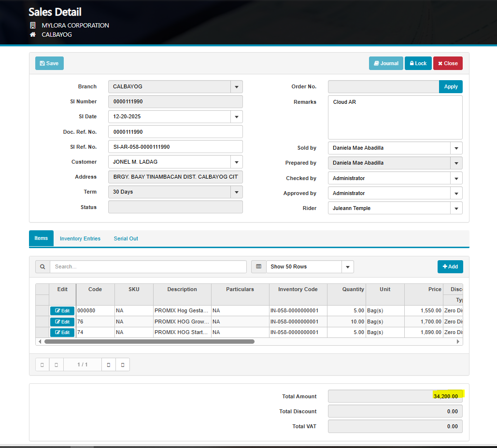Switch to the Serial Out tab
The width and height of the screenshot is (497, 448).
[126, 238]
